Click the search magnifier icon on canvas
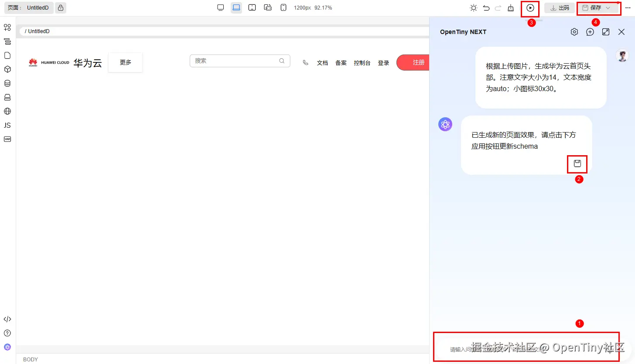Image resolution: width=635 pixels, height=364 pixels. [x=282, y=61]
